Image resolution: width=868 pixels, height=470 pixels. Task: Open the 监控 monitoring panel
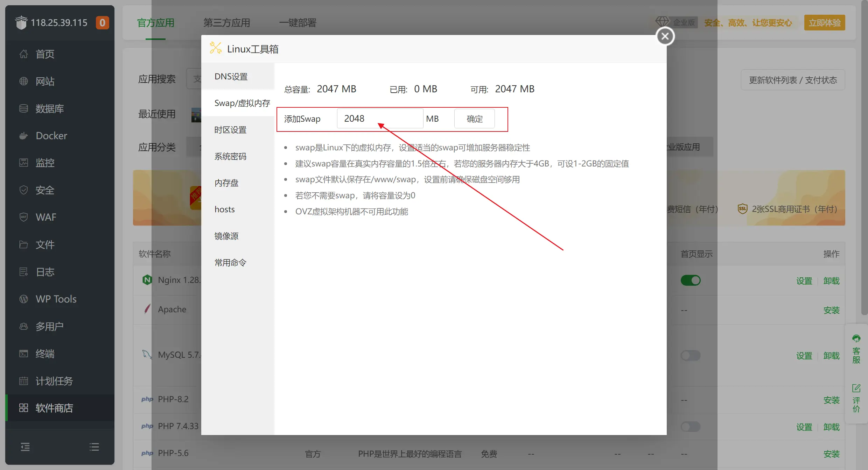(45, 163)
